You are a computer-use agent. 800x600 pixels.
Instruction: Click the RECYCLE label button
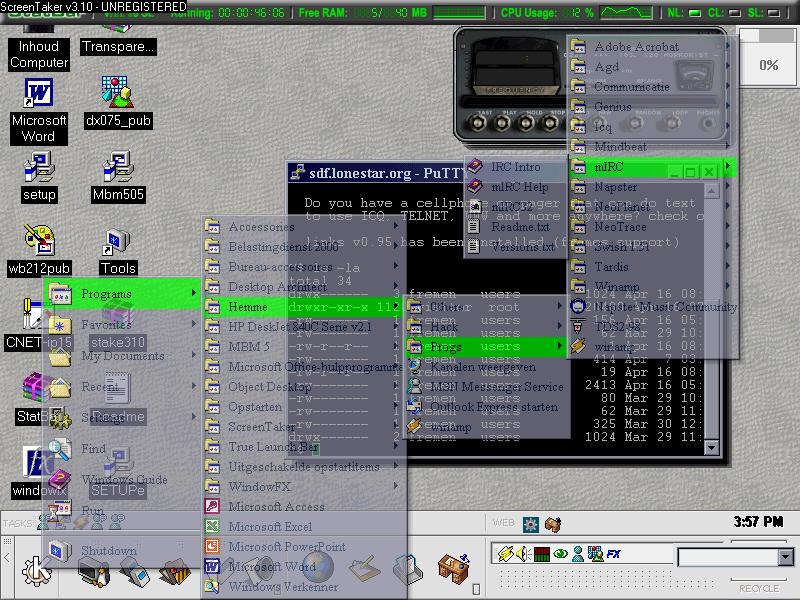[759, 588]
